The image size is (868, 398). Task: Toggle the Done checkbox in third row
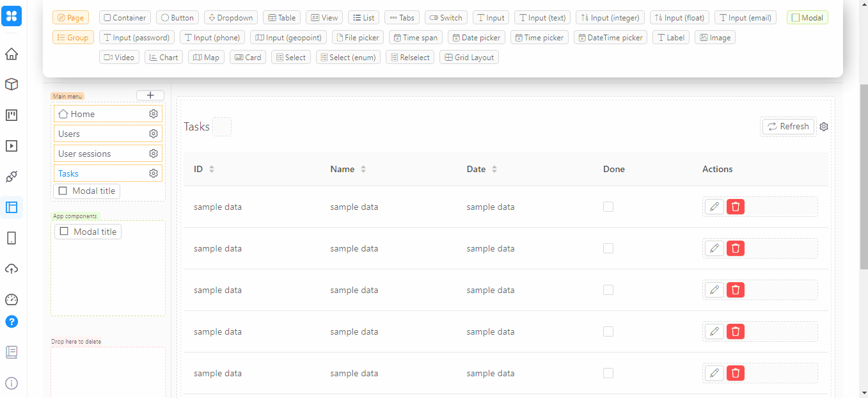click(x=608, y=290)
